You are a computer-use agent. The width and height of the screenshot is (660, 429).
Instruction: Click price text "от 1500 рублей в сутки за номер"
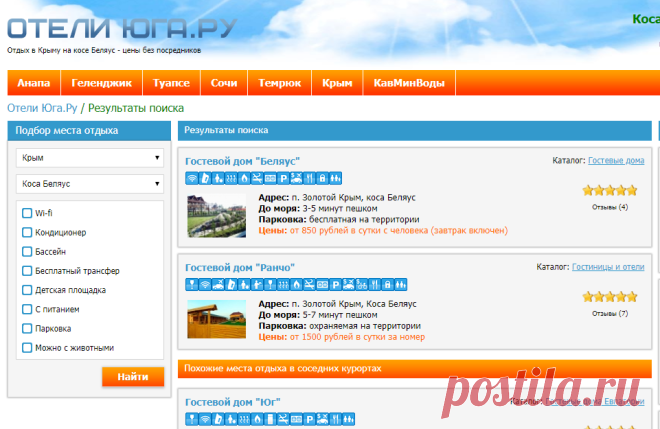click(x=357, y=337)
